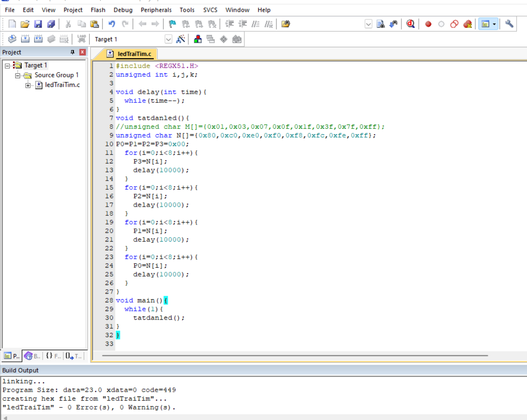Open the Peripherals menu
527x420 pixels.
tap(156, 10)
